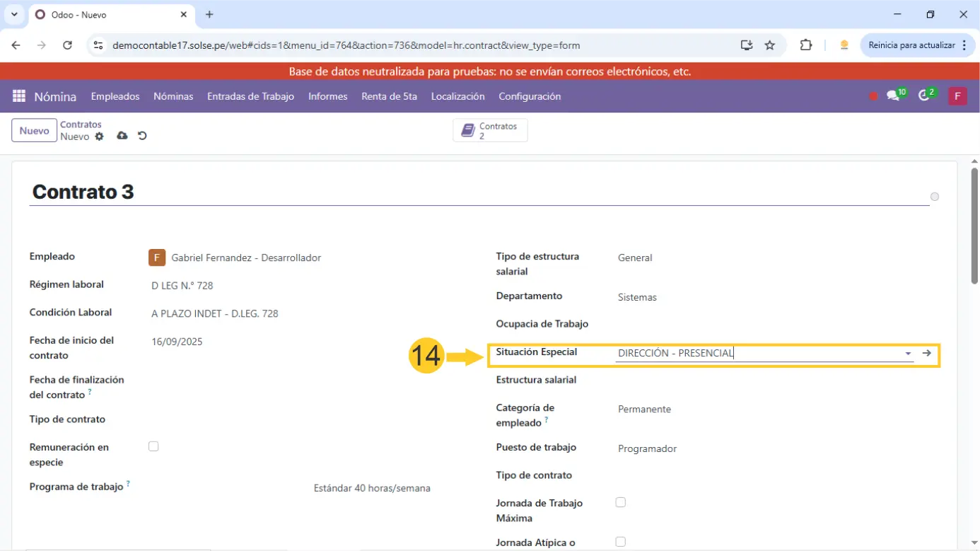Check the Jornada Atípica checkbox

620,542
